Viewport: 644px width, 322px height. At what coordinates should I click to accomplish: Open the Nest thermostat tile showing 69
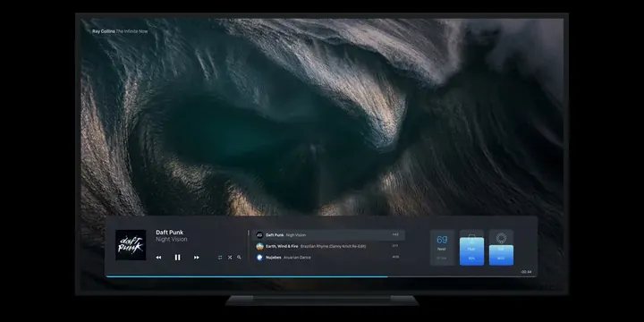click(442, 247)
